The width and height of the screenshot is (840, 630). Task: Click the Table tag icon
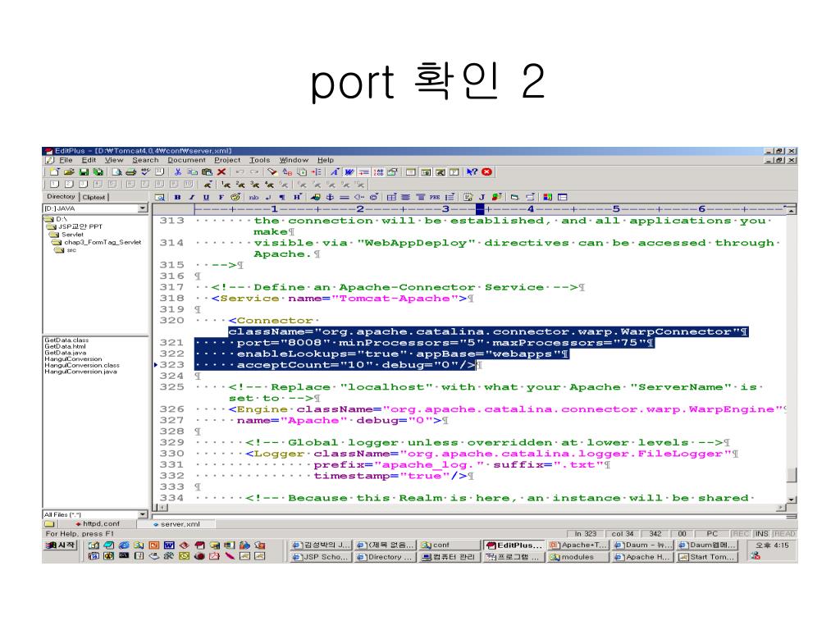pyautogui.click(x=391, y=197)
